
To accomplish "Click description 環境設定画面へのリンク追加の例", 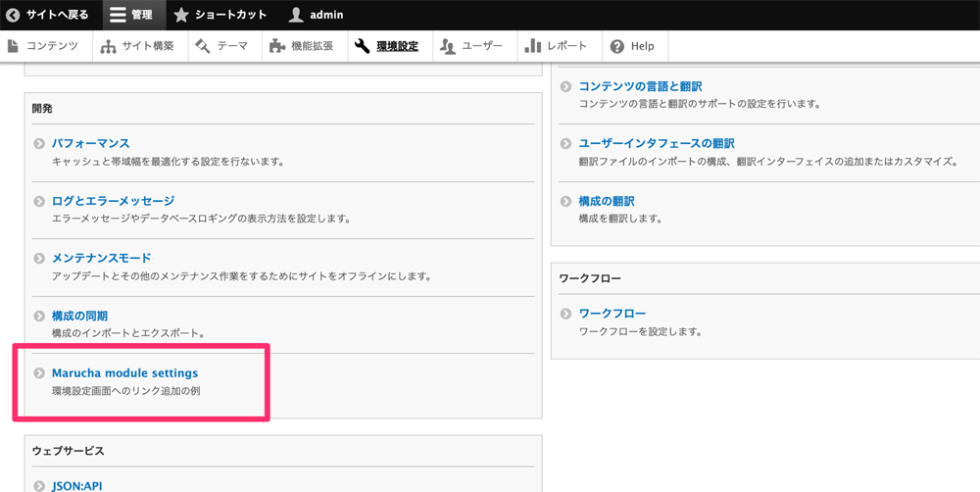I will (x=125, y=391).
